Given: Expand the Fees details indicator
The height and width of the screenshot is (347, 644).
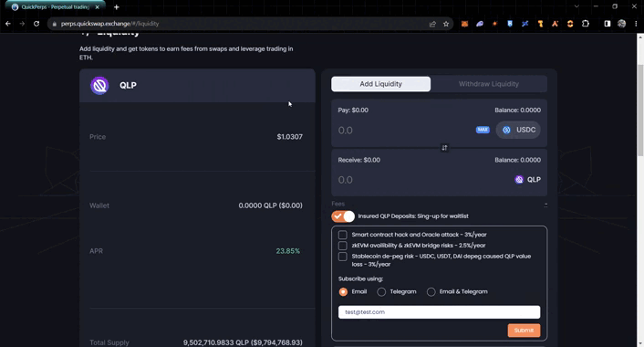Looking at the screenshot, I should (545, 205).
